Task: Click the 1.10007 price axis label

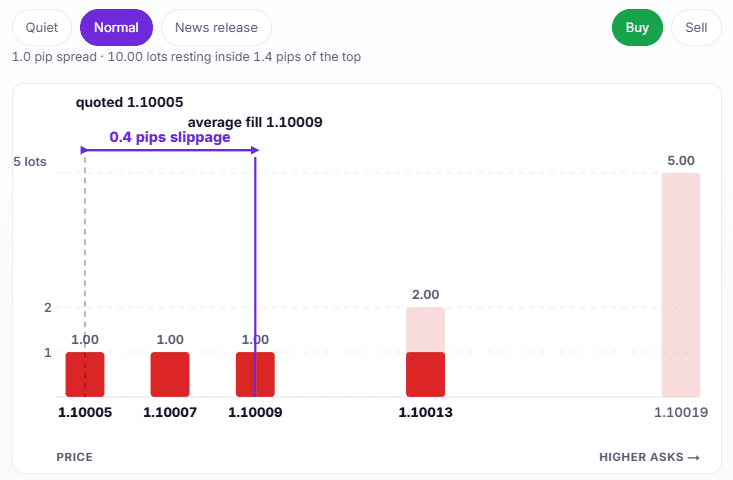Action: pos(170,412)
